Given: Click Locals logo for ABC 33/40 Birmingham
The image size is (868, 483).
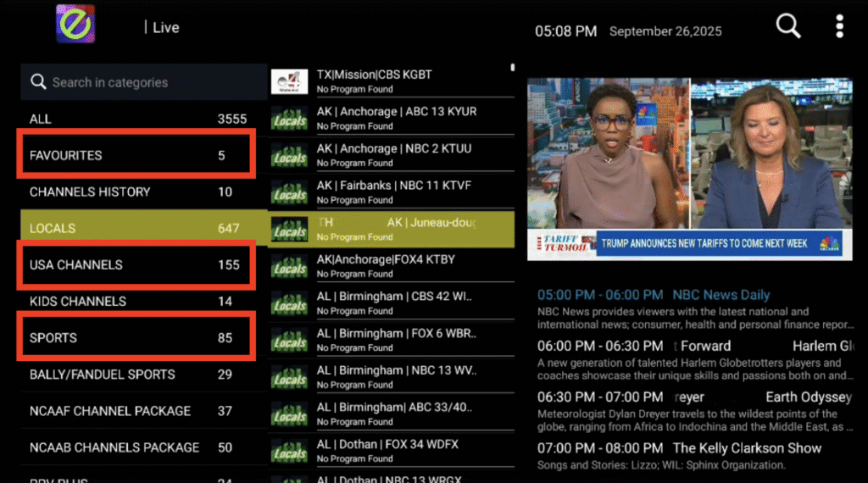Looking at the screenshot, I should (290, 414).
